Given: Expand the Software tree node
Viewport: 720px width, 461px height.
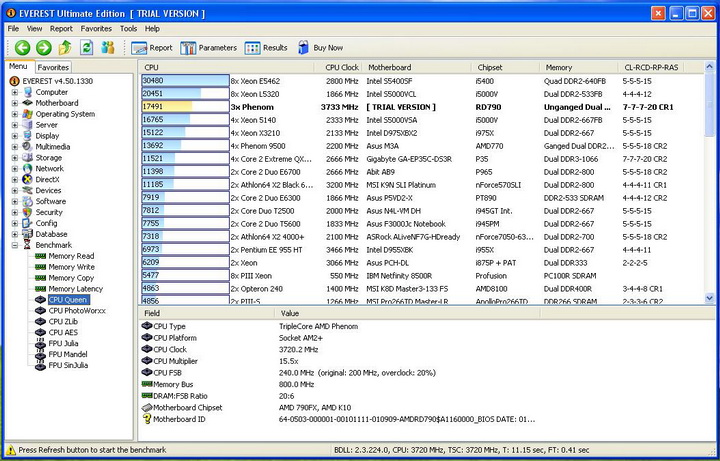Looking at the screenshot, I should [15, 202].
